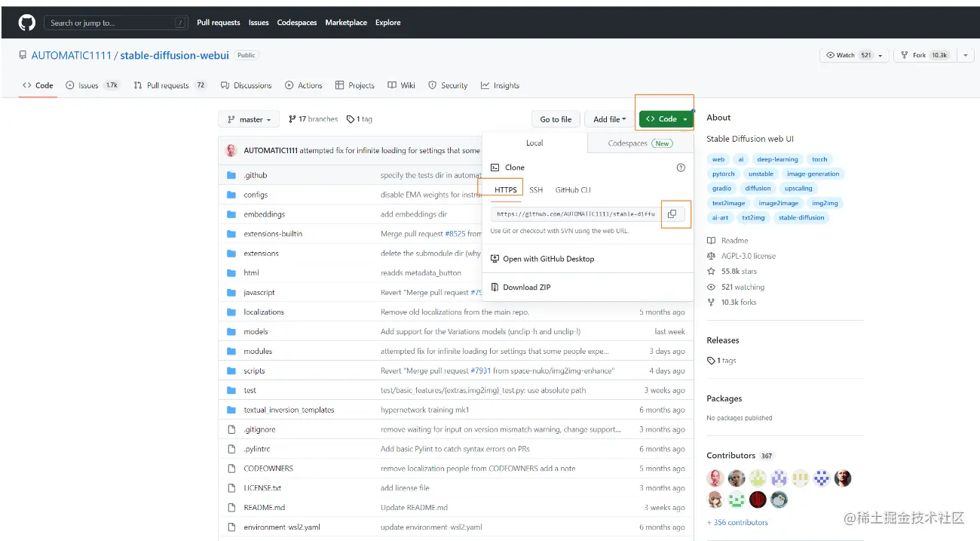980x541 pixels.
Task: Click the deep-learning topic tag
Action: [x=777, y=159]
